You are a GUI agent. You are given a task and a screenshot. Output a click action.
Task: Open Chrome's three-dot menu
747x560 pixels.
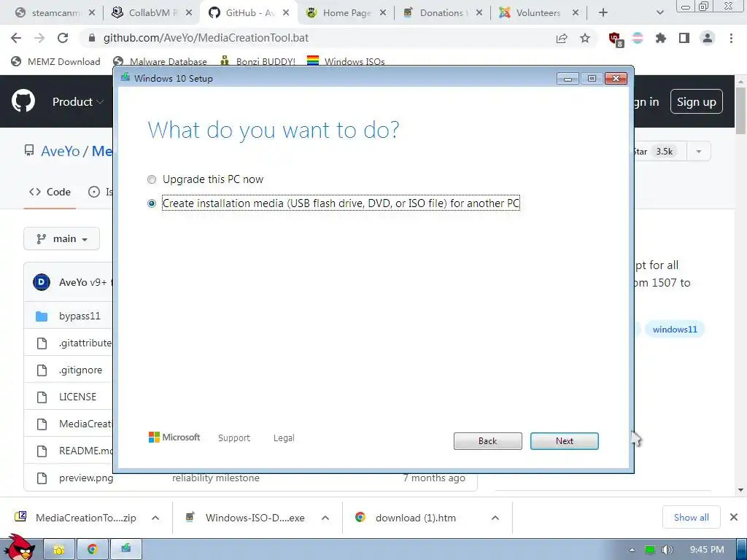[731, 38]
